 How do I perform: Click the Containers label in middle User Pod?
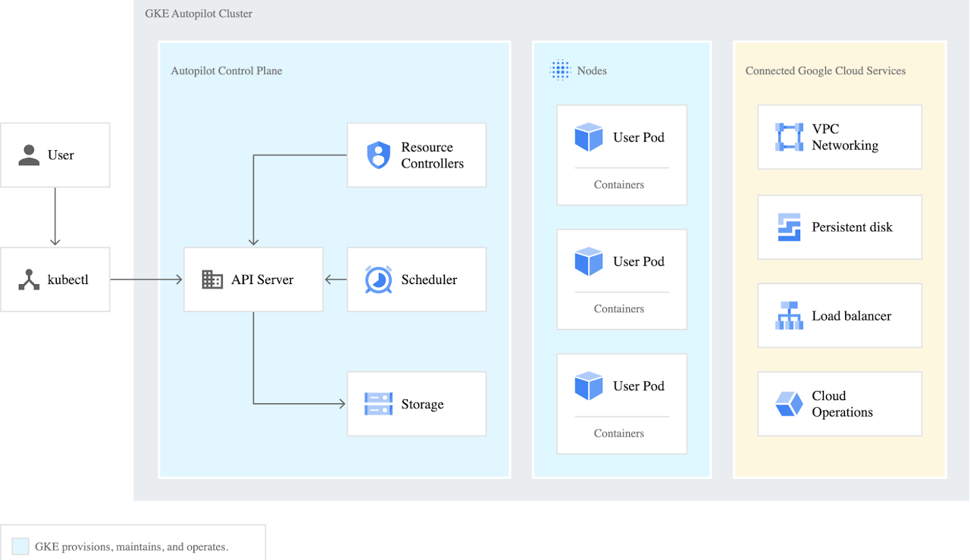click(x=619, y=309)
